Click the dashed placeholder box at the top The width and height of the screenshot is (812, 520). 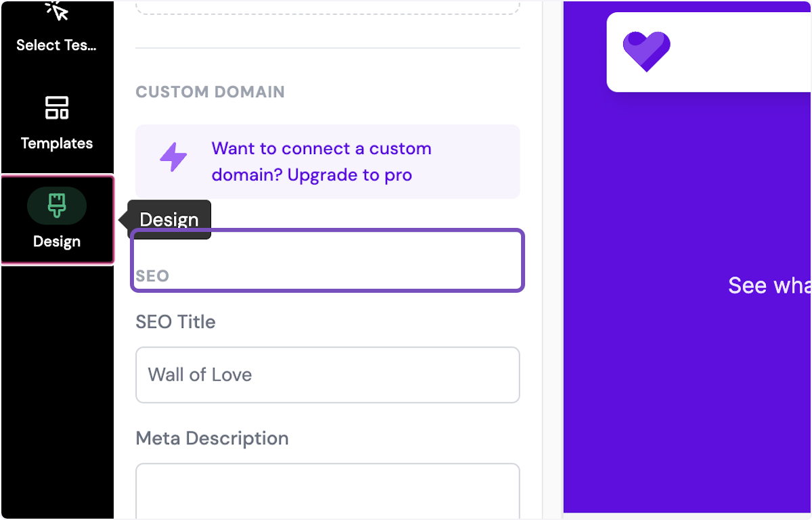click(328, 5)
